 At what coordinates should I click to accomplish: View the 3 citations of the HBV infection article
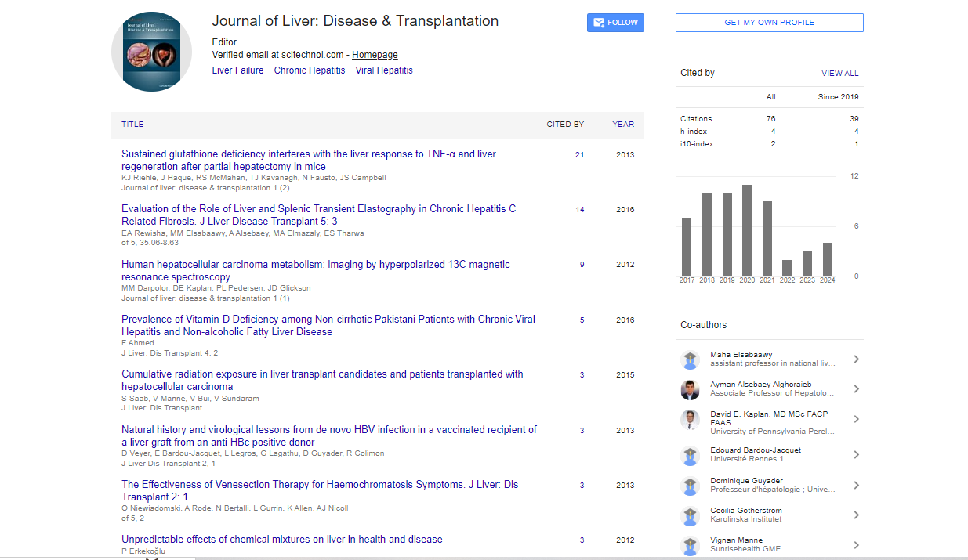coord(582,431)
